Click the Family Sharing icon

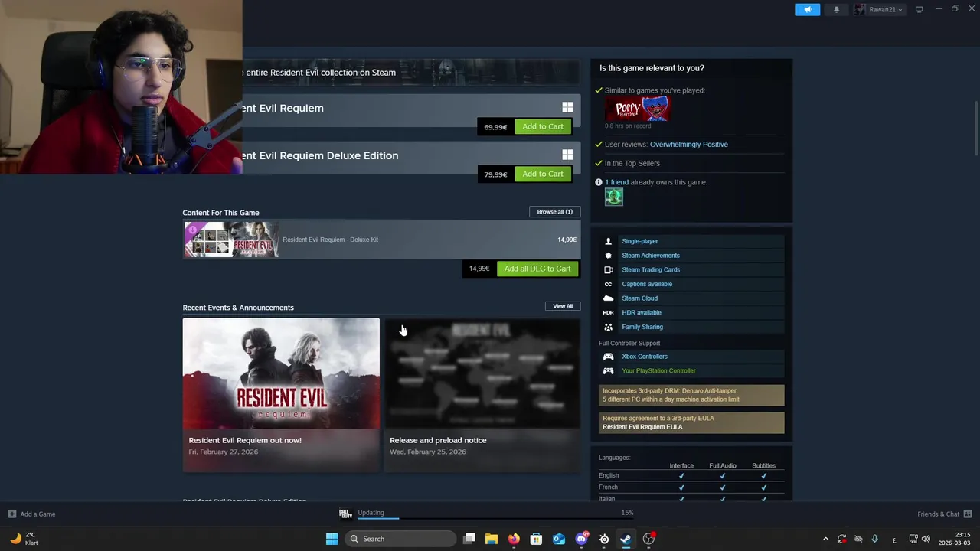click(608, 327)
